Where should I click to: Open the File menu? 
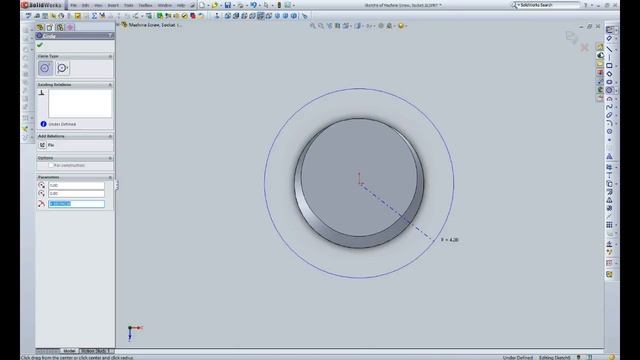click(73, 5)
